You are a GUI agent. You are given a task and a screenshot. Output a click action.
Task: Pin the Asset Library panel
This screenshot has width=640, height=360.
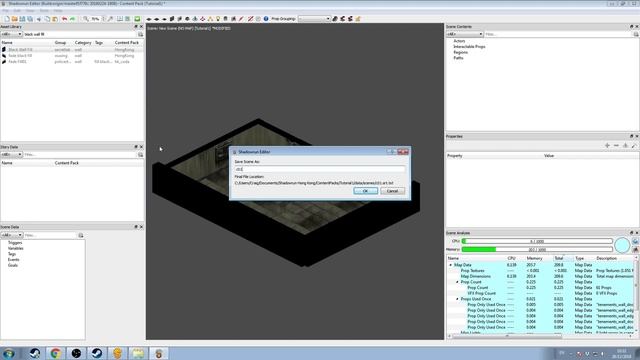136,27
